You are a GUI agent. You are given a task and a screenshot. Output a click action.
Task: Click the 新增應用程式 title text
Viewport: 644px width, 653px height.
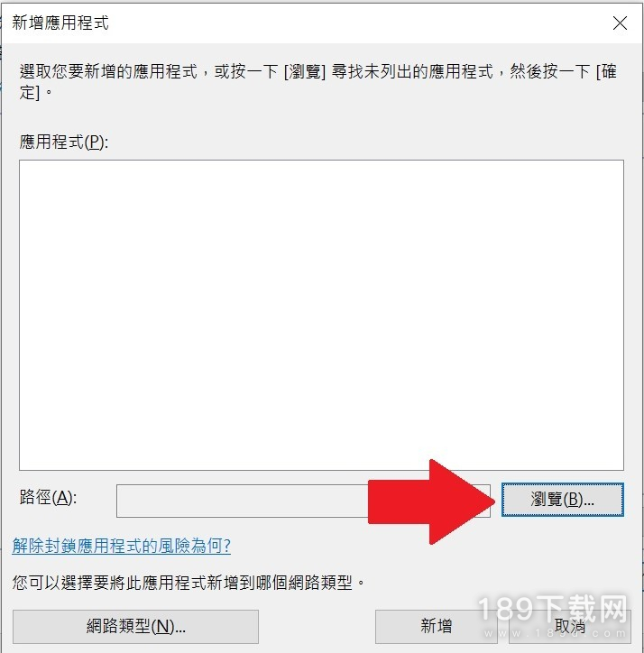click(x=60, y=23)
